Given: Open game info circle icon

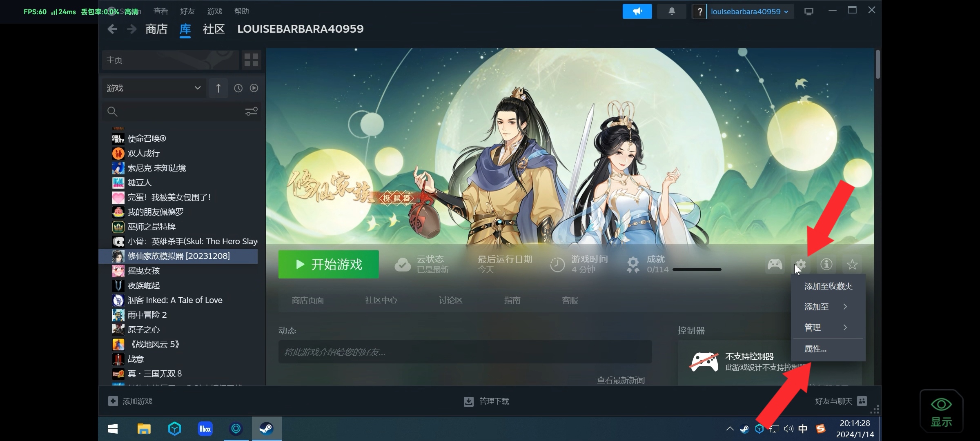Looking at the screenshot, I should pyautogui.click(x=826, y=265).
